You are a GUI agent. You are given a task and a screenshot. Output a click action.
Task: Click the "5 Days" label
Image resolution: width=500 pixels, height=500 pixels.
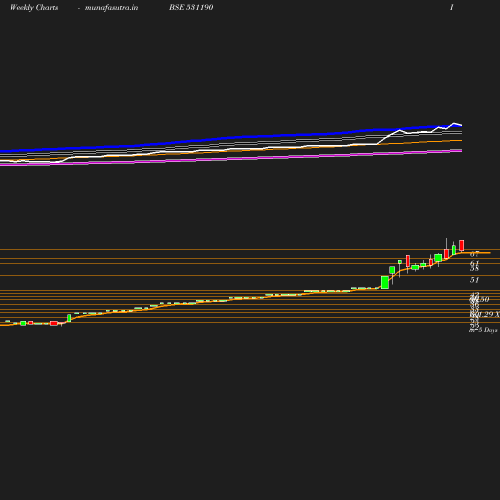[488, 330]
